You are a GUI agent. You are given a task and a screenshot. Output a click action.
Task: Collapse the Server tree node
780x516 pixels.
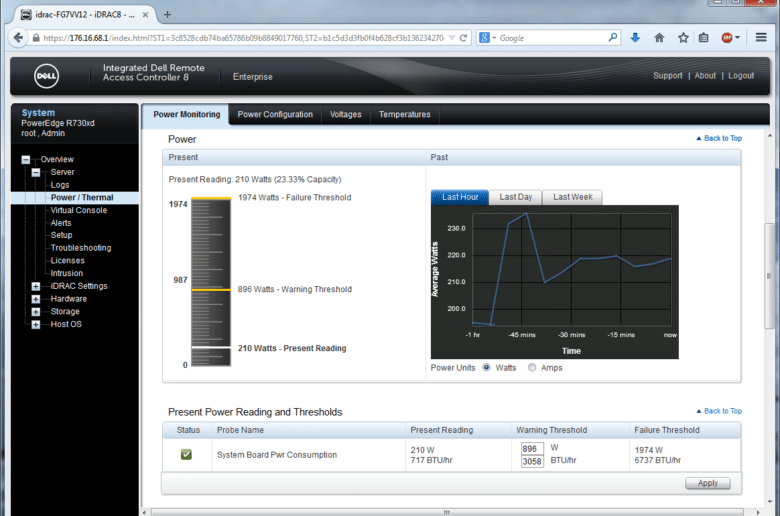[36, 173]
